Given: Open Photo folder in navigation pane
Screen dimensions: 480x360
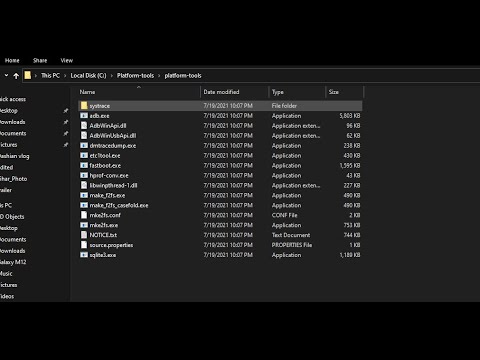Looking at the screenshot, I should [13, 179].
